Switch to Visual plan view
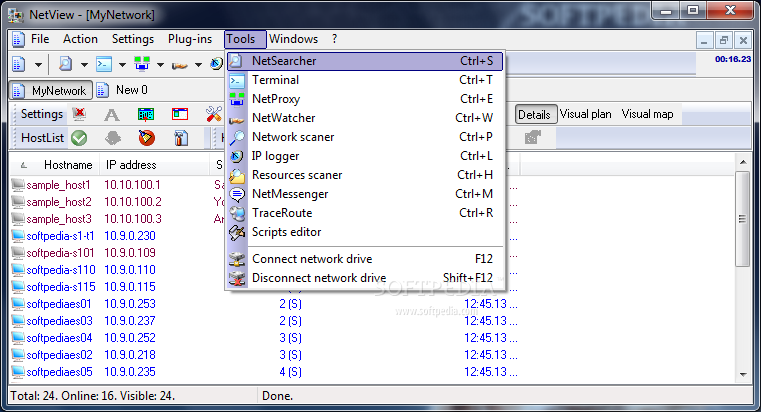 (585, 114)
